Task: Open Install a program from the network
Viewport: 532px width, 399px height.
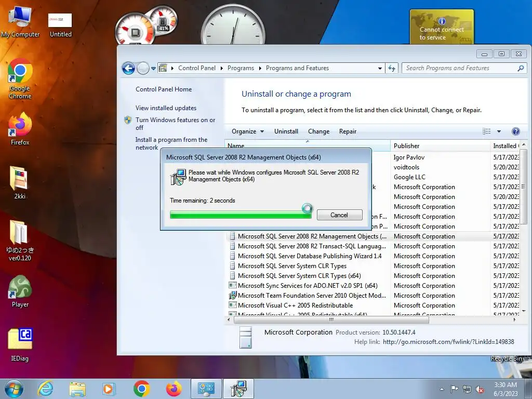Action: [171, 143]
